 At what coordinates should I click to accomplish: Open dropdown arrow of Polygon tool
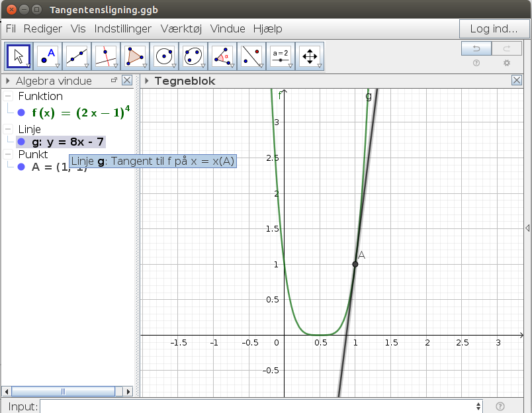click(145, 66)
